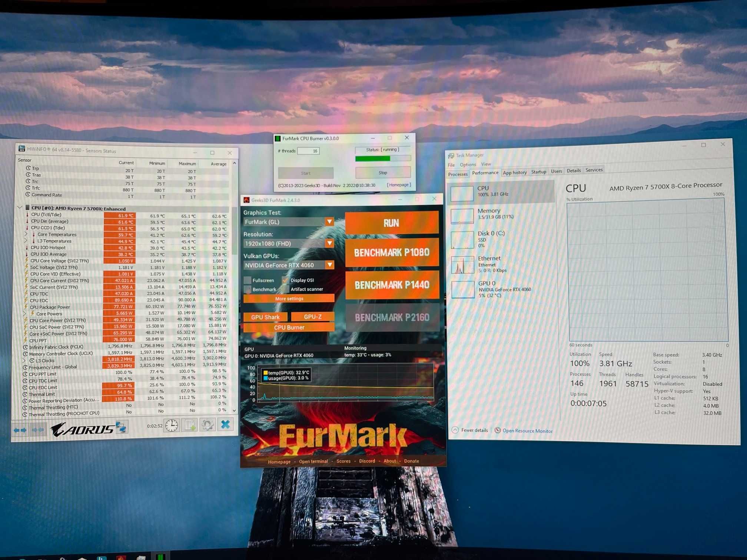Image resolution: width=747 pixels, height=560 pixels.
Task: Open GPU-Z utility
Action: point(313,317)
